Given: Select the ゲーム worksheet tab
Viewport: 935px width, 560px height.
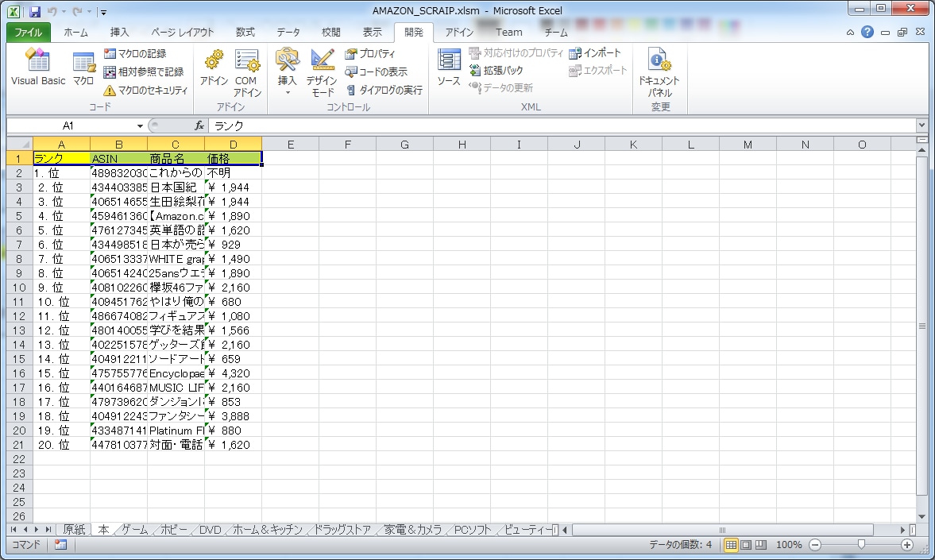Looking at the screenshot, I should pos(135,530).
